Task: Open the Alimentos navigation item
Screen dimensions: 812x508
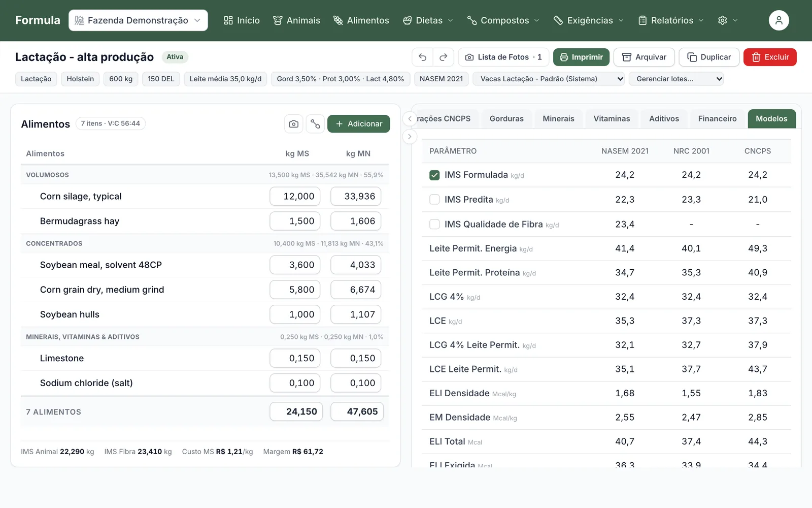Action: [x=361, y=20]
